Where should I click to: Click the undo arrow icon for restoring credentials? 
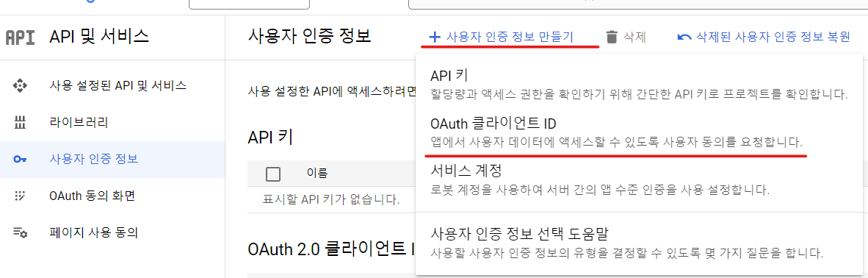click(684, 38)
